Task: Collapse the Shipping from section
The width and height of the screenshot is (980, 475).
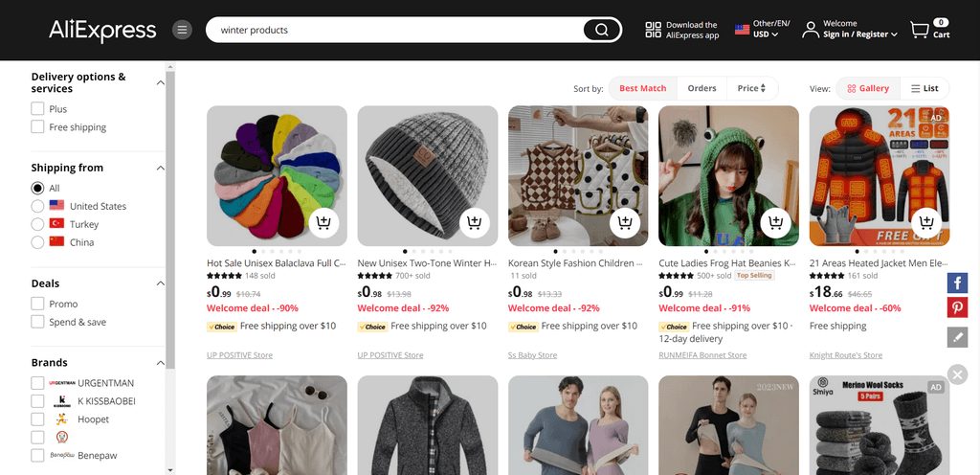Action: click(160, 168)
